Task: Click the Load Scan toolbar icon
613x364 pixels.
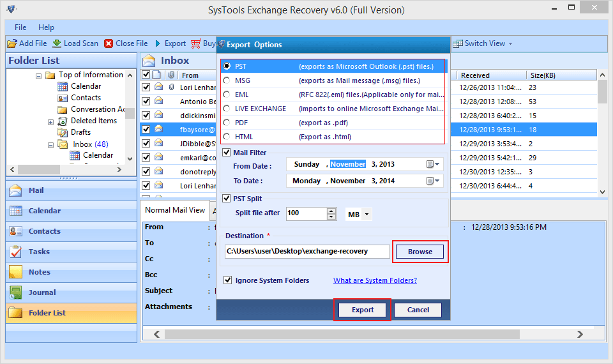Action: point(57,43)
